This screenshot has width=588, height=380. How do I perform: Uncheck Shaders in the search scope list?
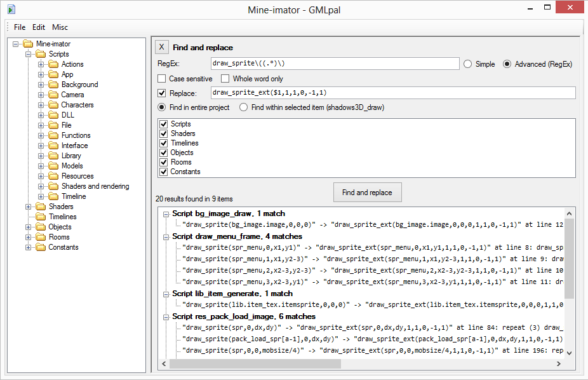point(163,133)
